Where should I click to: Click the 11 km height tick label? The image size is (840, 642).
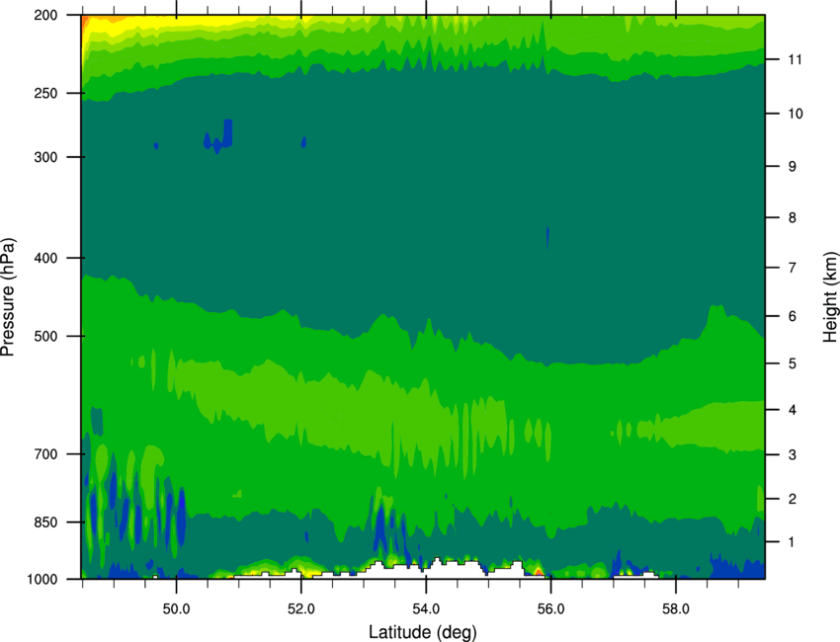pyautogui.click(x=795, y=59)
